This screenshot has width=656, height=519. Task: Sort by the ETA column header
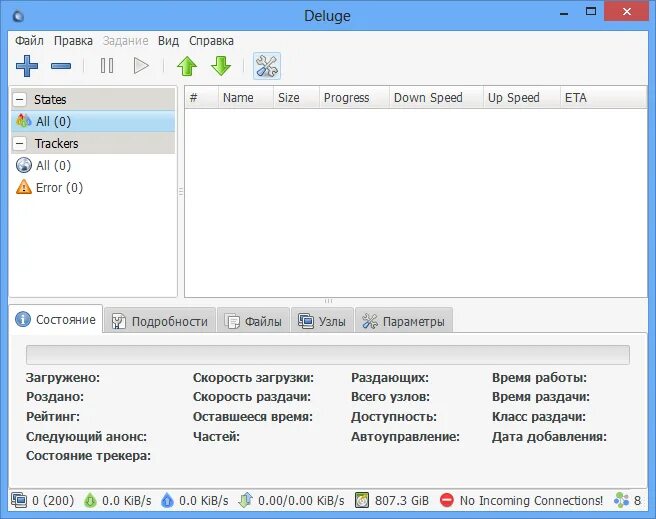pos(603,97)
